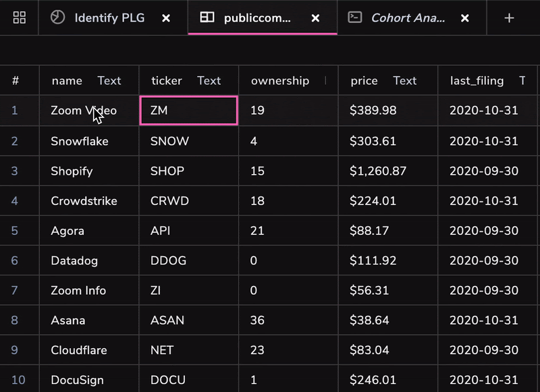
Task: Close the Identify PLG tab
Action: click(166, 18)
